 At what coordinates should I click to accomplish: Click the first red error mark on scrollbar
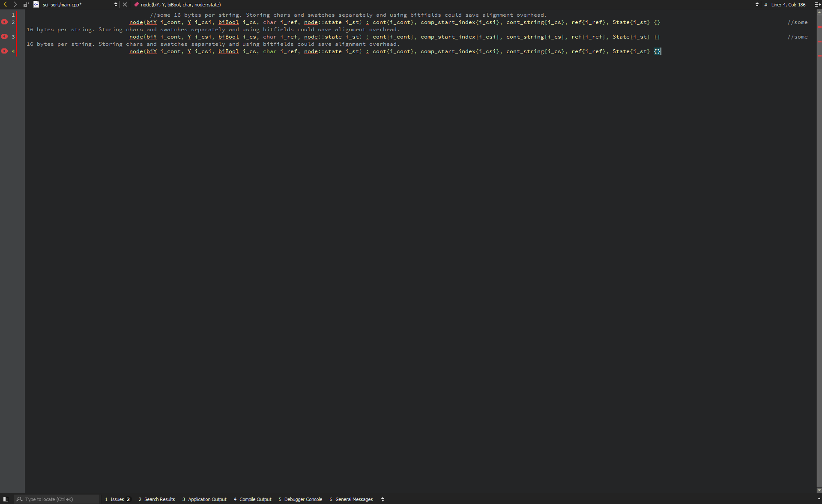point(819,27)
